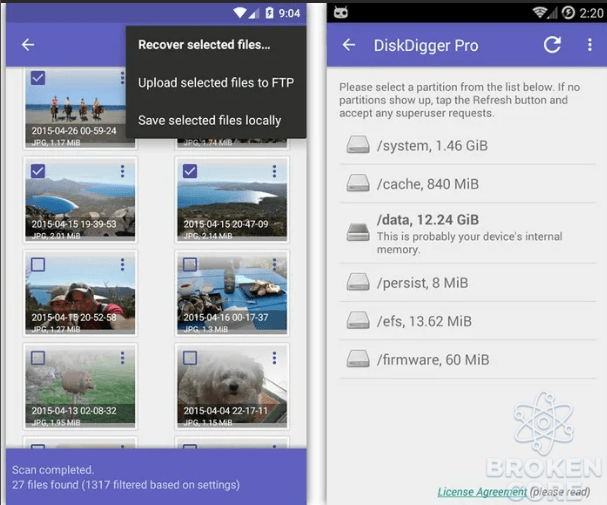
Task: Check photo 2015-04-13 02-08-32
Action: [x=38, y=358]
